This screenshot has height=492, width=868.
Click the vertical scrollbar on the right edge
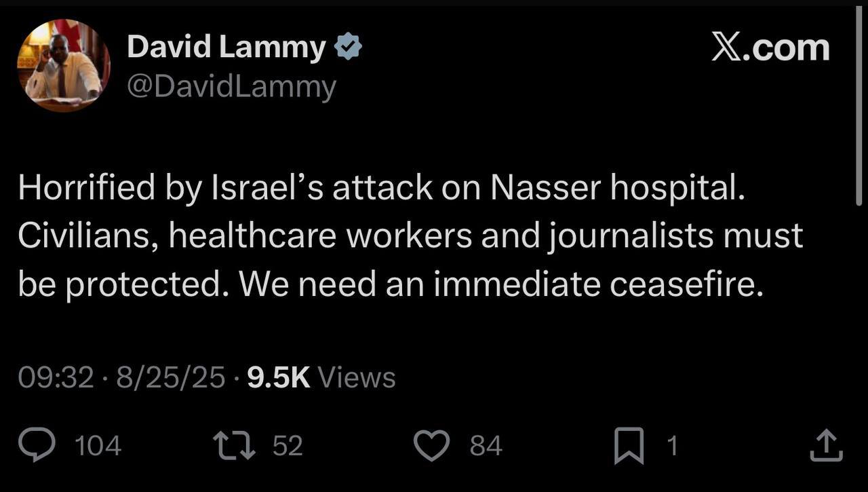tap(859, 109)
